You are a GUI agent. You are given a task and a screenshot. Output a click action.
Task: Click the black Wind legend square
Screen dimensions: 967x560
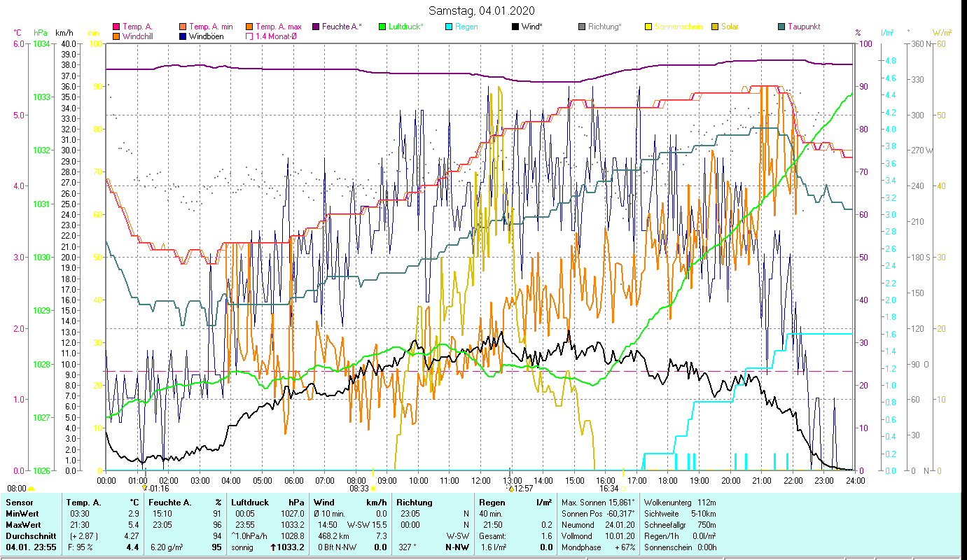tap(515, 27)
